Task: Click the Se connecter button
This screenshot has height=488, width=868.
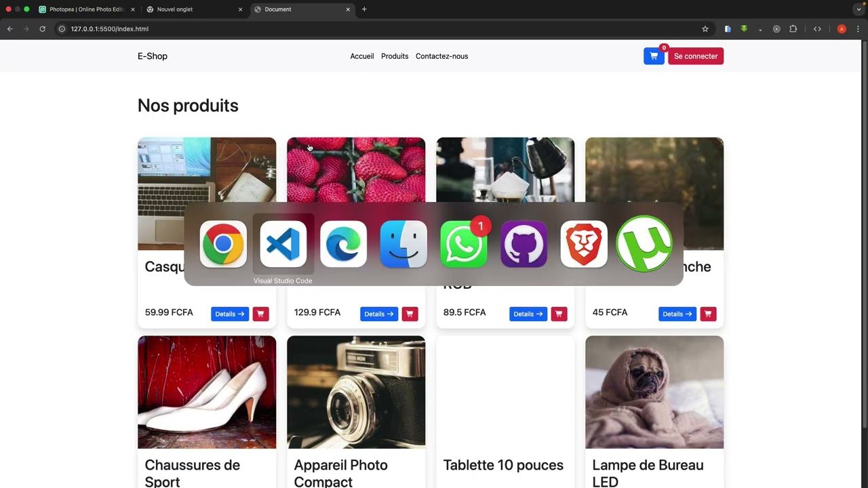Action: (696, 56)
